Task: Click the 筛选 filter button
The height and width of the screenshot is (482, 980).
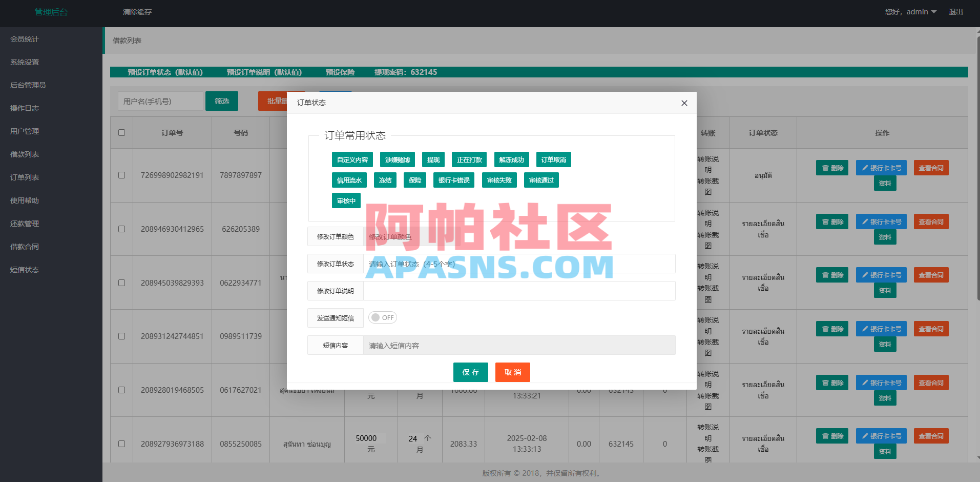Action: 222,101
